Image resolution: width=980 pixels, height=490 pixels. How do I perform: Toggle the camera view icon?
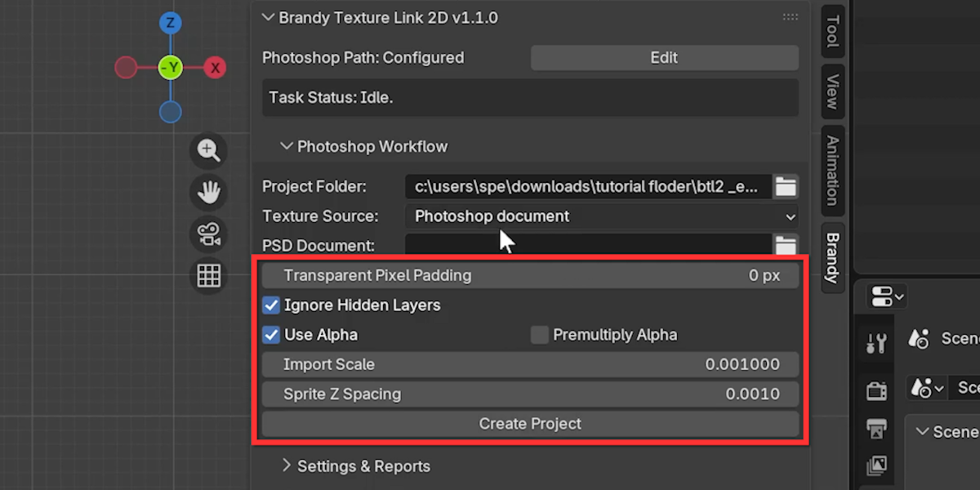[209, 234]
